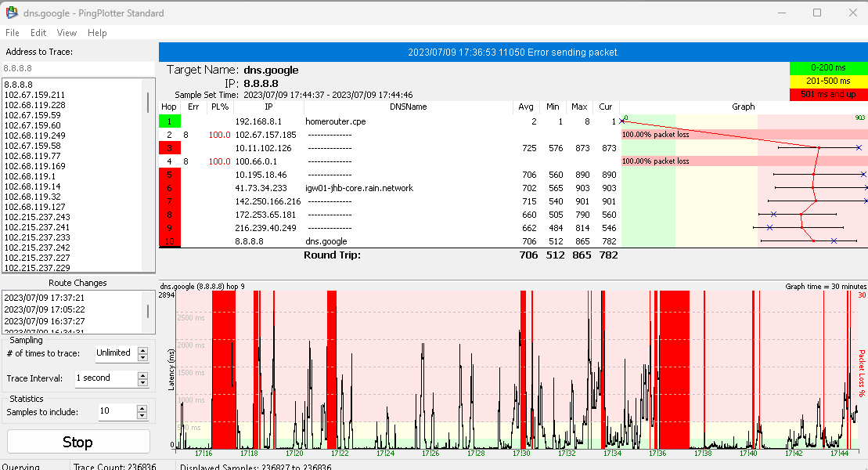Click the Stop button

pos(78,442)
